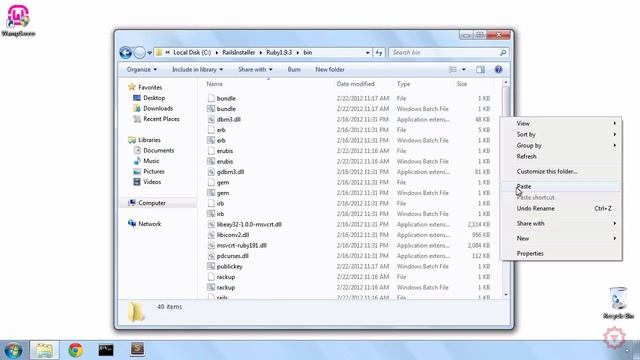Open the Windows Start menu orb
The height and width of the screenshot is (360, 640).
pos(13,350)
